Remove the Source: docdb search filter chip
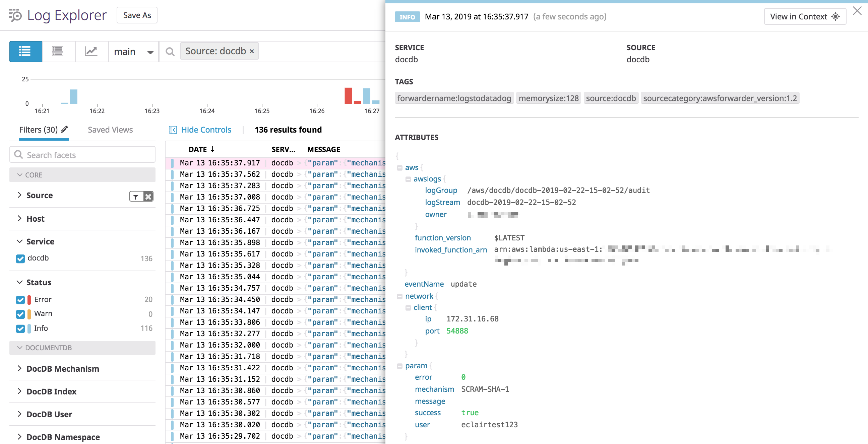Screen dimensions: 868x444 (252, 51)
